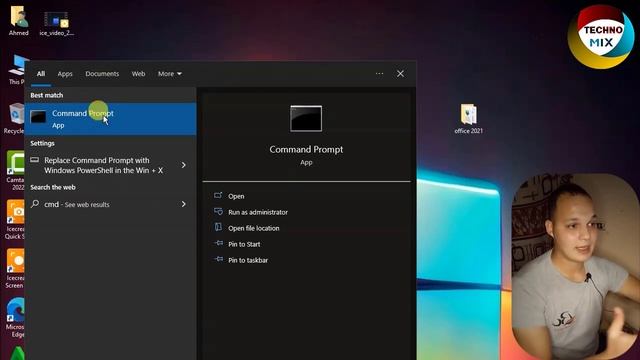Switch to the Documents search tab
The width and height of the screenshot is (640, 360).
[102, 74]
